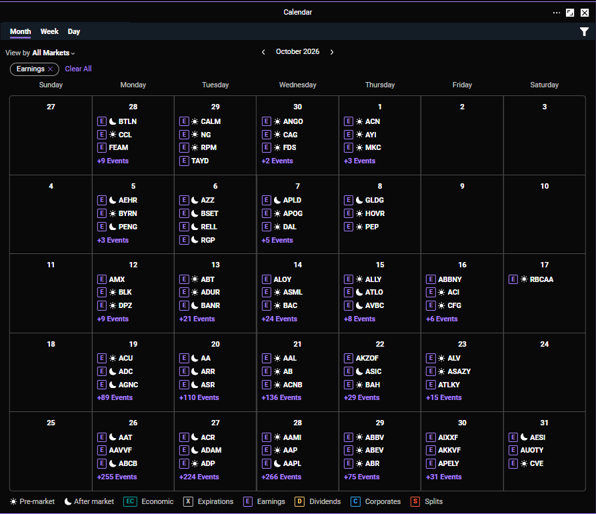Viewport: 596px width, 514px height.
Task: Open the ABBV earnings entry
Action: coord(364,437)
